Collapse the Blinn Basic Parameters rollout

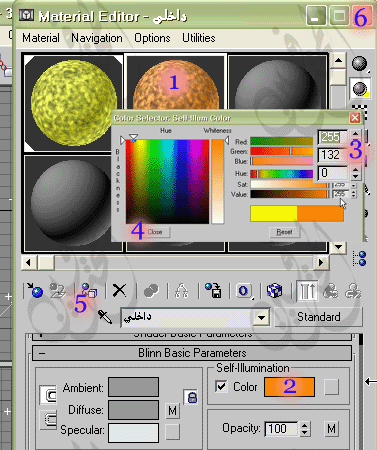pos(192,353)
